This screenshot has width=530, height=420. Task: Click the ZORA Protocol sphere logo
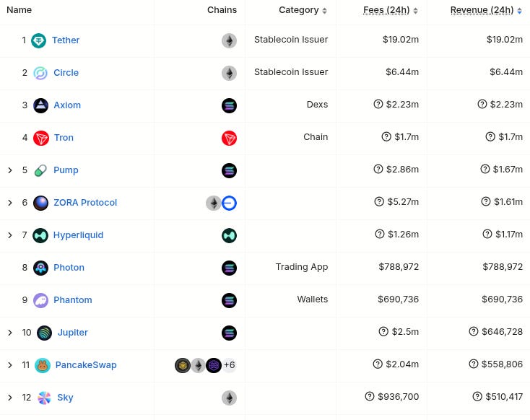click(x=40, y=203)
